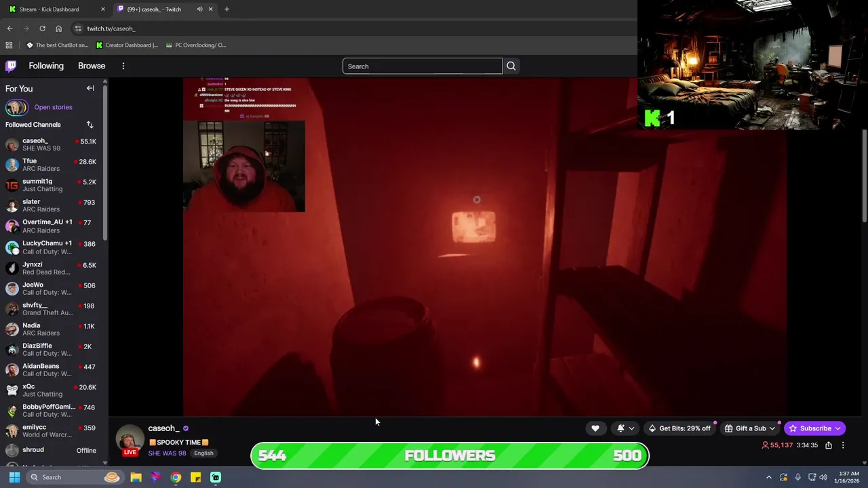The image size is (868, 488).
Task: Open the Twitch home logo
Action: pyautogui.click(x=11, y=66)
